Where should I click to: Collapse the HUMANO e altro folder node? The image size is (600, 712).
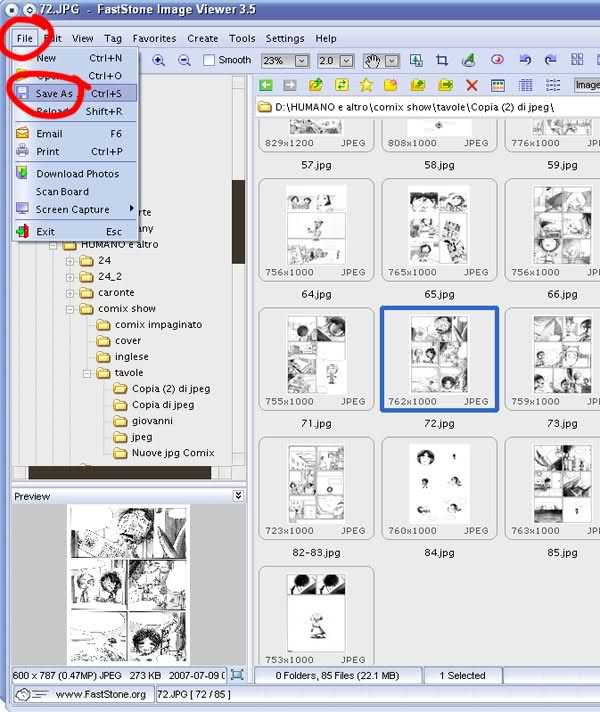point(53,245)
